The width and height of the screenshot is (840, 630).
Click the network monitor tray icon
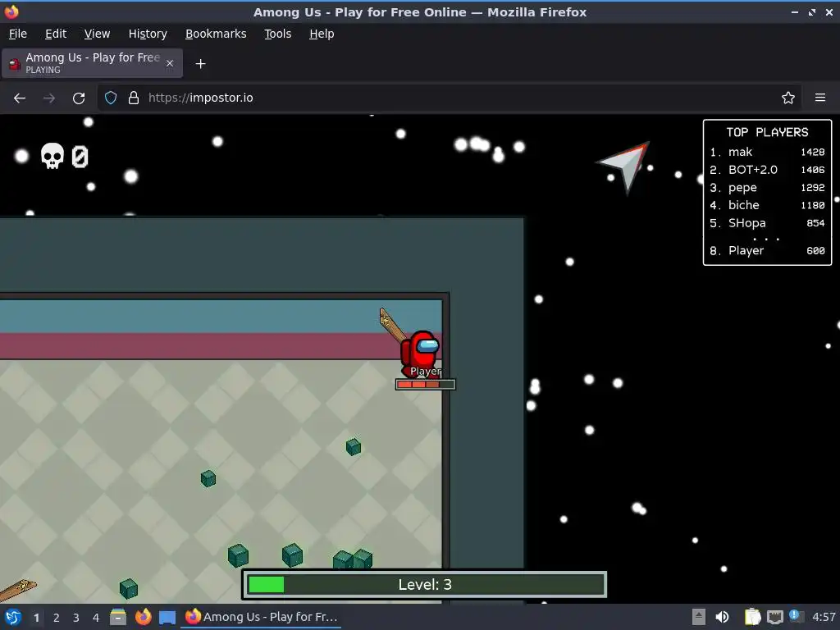point(774,618)
